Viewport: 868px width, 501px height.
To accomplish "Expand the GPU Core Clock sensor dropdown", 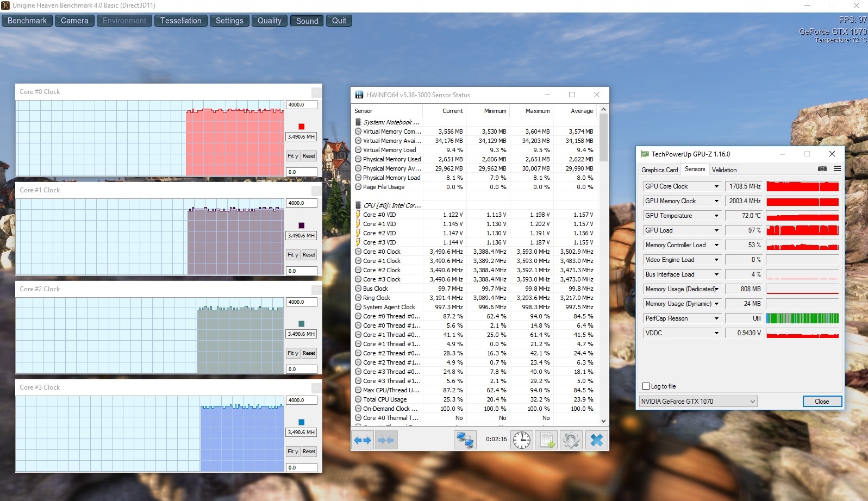I will pyautogui.click(x=716, y=186).
